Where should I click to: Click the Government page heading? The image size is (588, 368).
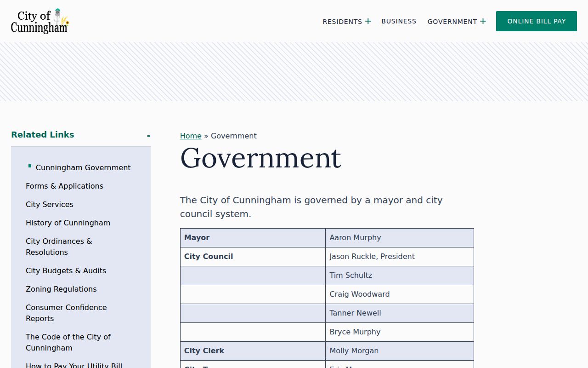click(260, 158)
